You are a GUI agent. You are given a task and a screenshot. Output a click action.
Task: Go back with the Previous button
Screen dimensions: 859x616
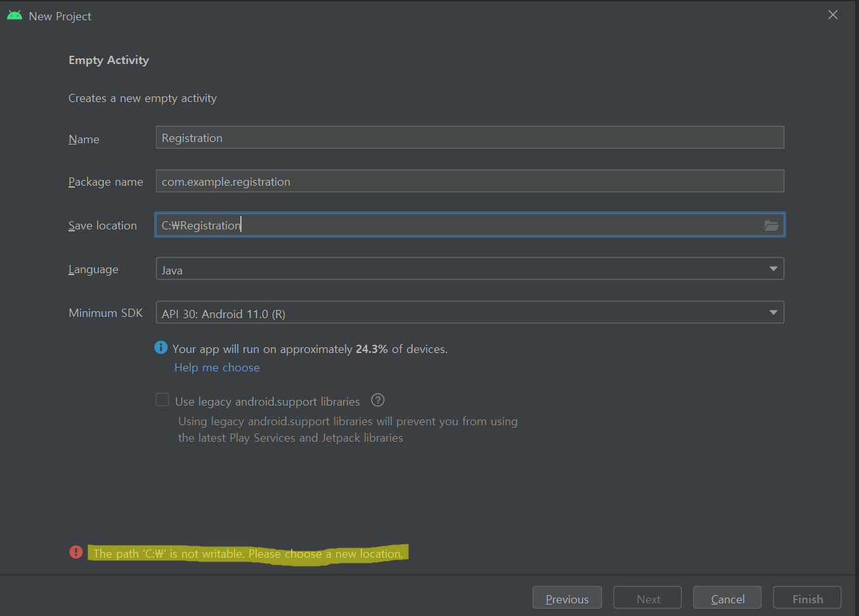567,598
